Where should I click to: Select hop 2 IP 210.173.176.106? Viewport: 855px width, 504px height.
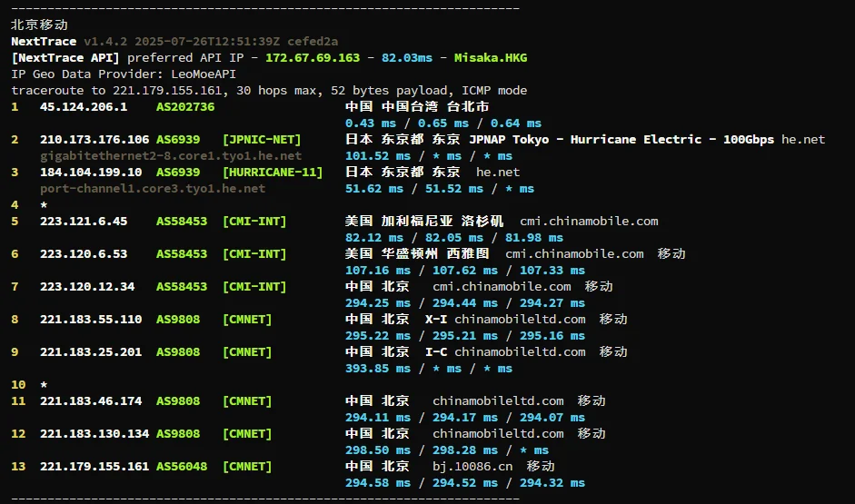[94, 139]
